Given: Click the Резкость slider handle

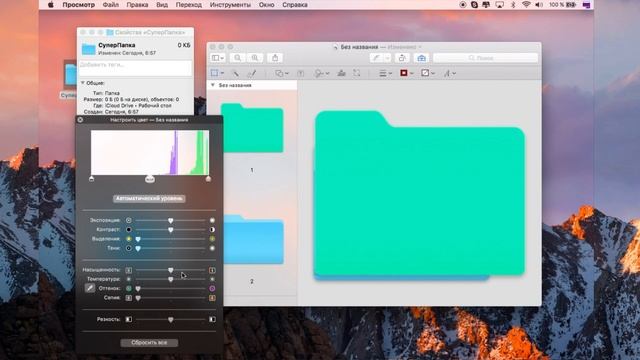Looking at the screenshot, I should point(171,320).
